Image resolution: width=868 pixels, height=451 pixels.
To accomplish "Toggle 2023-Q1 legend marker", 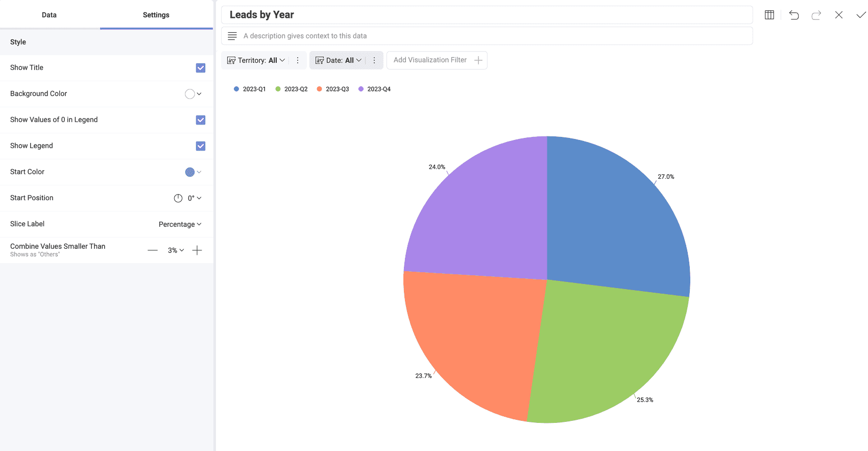I will (x=236, y=89).
